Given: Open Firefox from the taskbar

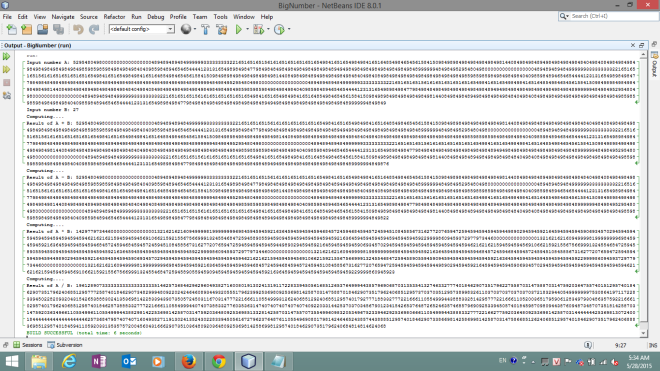Looking at the screenshot, I should click(x=189, y=361).
